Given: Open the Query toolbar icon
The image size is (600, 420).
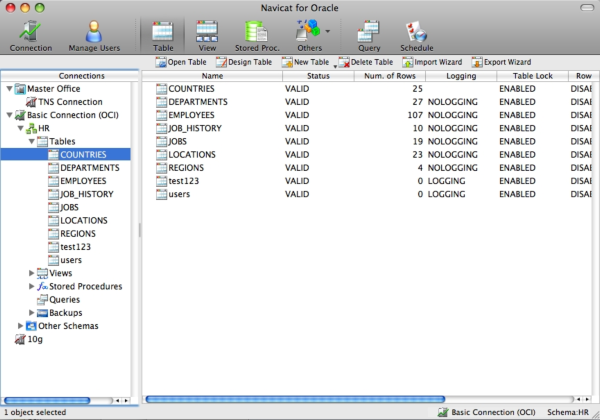Looking at the screenshot, I should pos(369,36).
